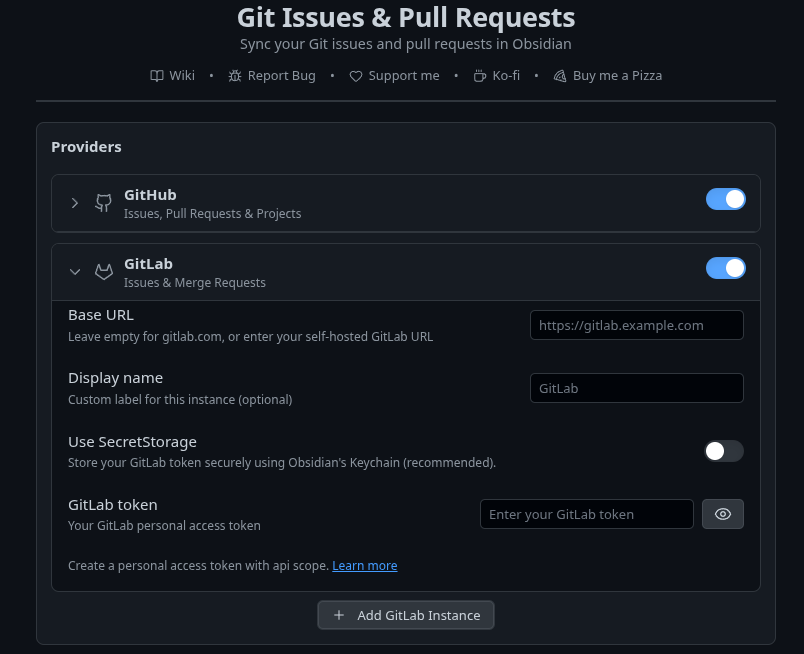Click the coffee cup Ko-fi icon
The image size is (804, 654).
click(x=479, y=76)
